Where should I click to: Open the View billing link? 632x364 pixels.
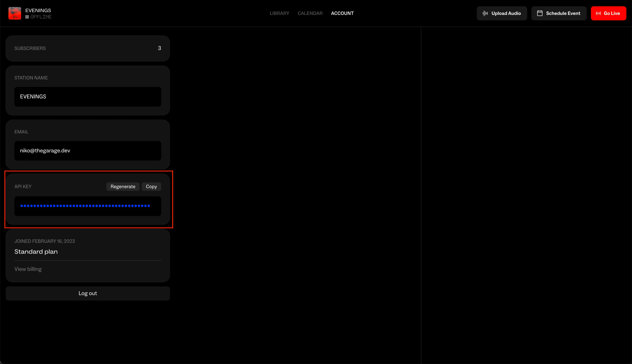click(x=28, y=269)
